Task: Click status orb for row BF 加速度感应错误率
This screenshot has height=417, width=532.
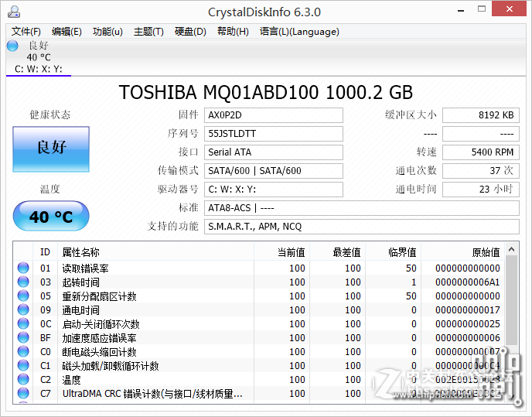Action: (x=23, y=337)
